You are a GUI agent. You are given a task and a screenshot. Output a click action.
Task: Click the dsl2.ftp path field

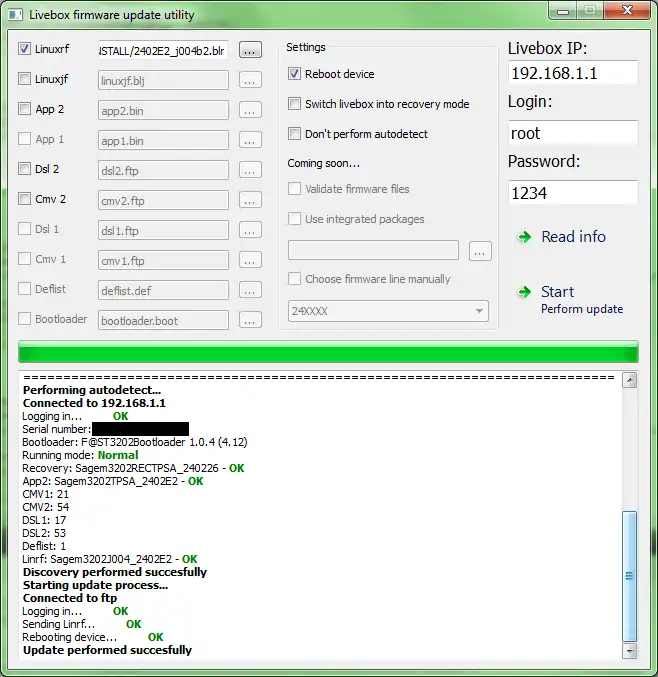(163, 171)
